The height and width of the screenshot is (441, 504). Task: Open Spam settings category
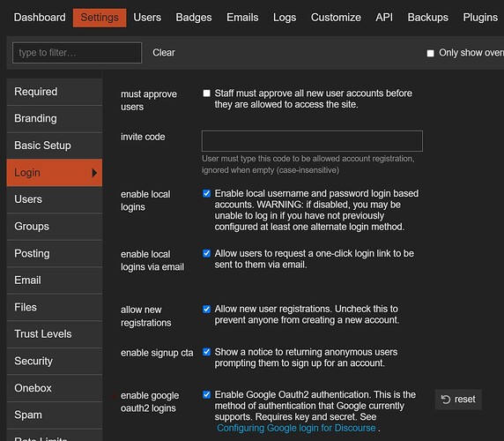(55, 415)
